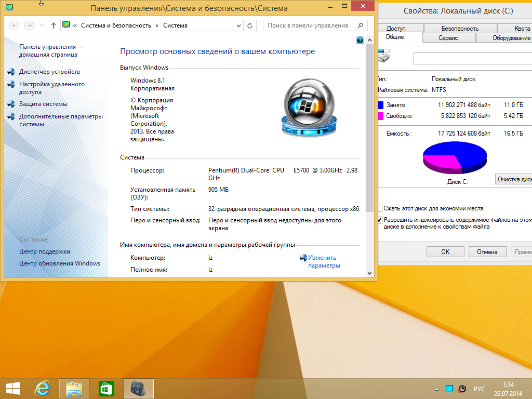The image size is (532, 399).
Task: Click shield icon beside Диспетчер устройств
Action: click(x=11, y=72)
